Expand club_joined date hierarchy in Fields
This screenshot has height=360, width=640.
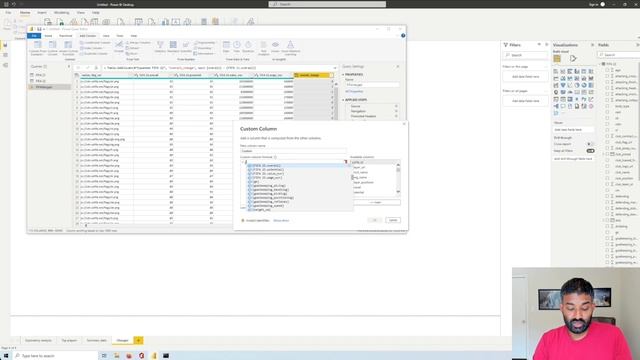click(x=603, y=154)
